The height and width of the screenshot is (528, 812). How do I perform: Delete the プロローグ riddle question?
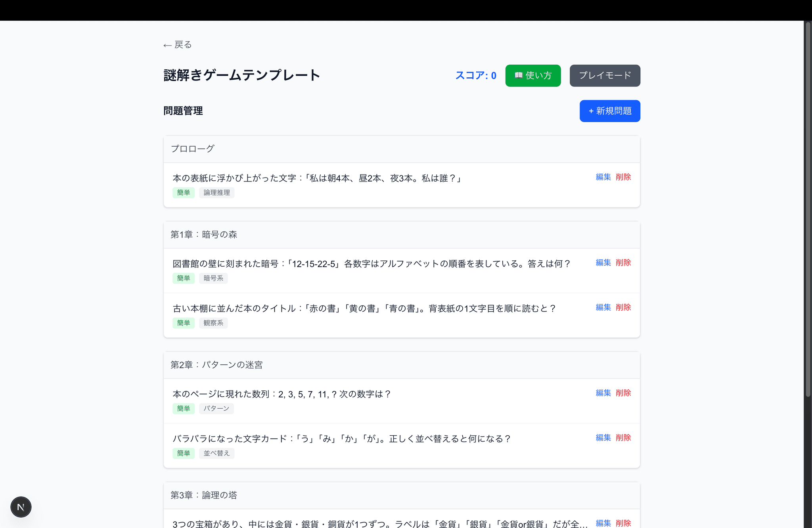tap(623, 177)
